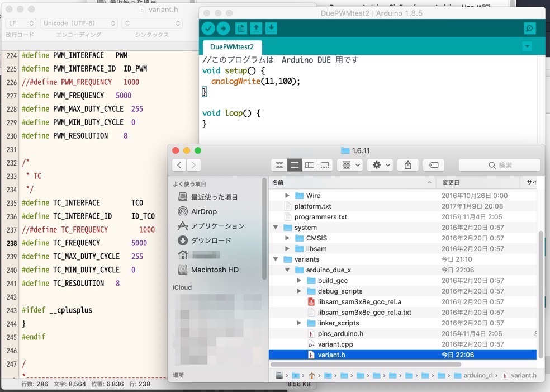This screenshot has width=550, height=392.
Task: Click line 227 PWM_FREQUENCY 5000 definition
Action: coord(77,96)
